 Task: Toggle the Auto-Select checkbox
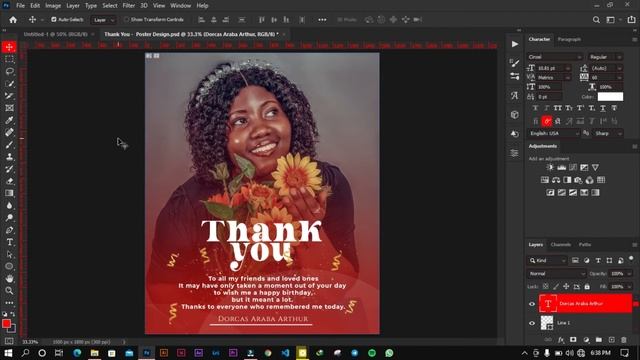click(54, 20)
